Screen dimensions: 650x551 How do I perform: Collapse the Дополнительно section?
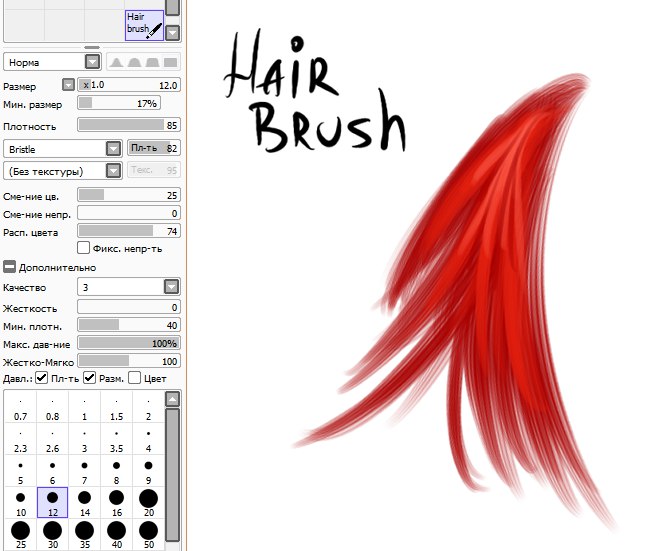10,267
